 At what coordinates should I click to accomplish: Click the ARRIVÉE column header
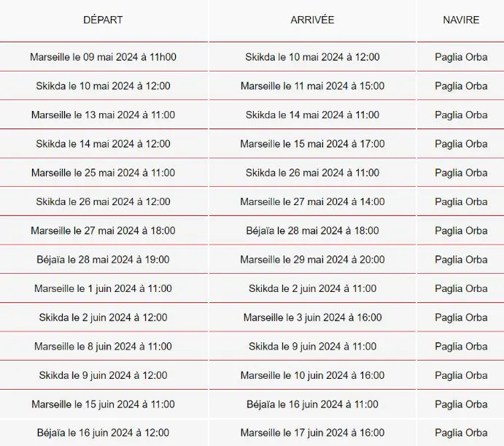click(312, 20)
